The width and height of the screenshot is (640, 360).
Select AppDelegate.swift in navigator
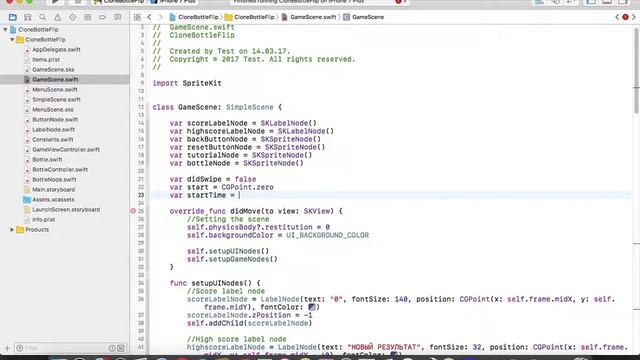point(56,49)
